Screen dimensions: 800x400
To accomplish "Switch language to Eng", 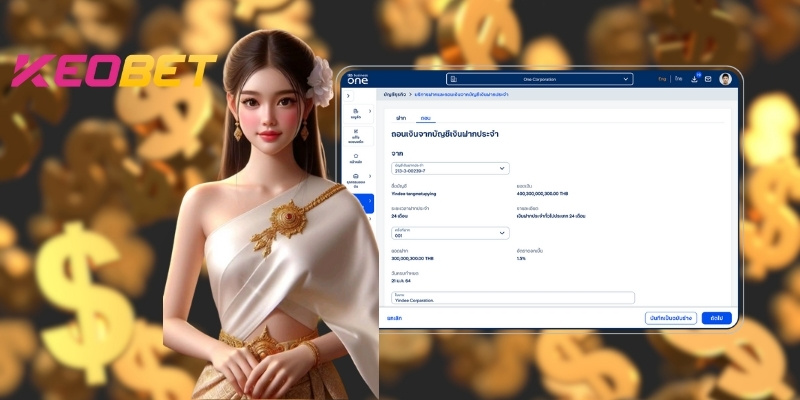I will click(x=661, y=78).
